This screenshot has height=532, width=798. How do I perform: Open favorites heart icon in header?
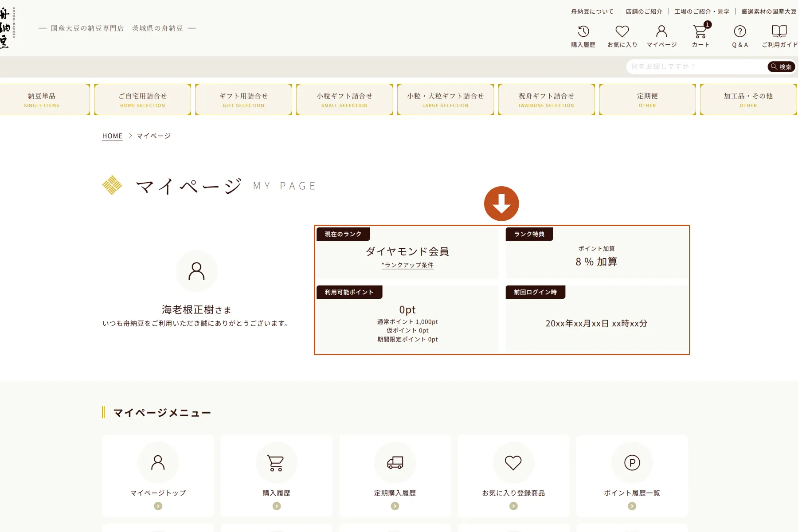coord(622,31)
